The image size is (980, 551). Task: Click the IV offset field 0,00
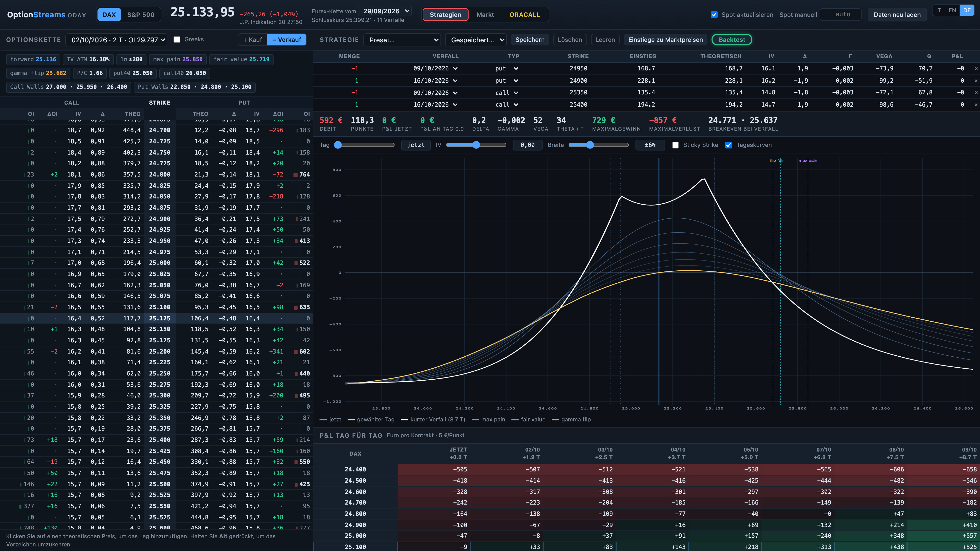[x=528, y=145]
